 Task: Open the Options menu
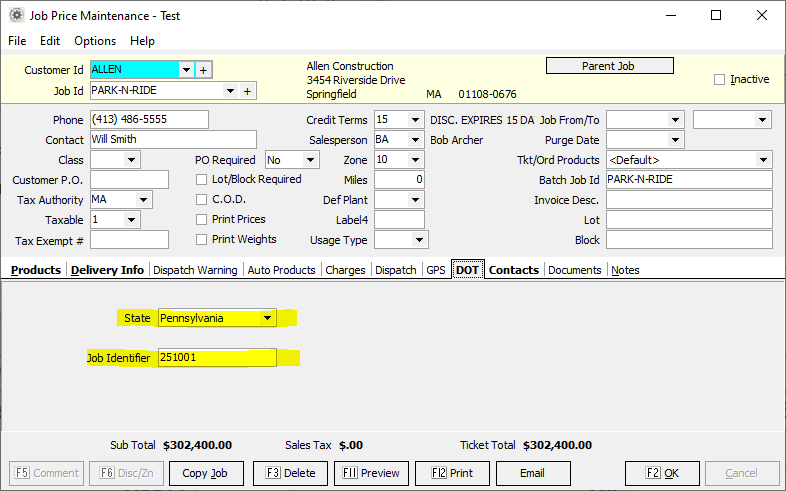(x=95, y=41)
